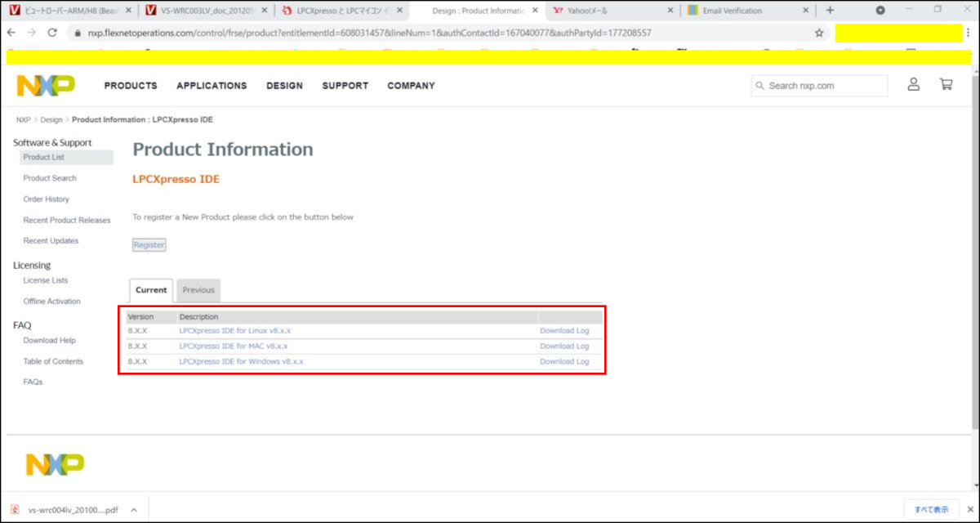Open Recent Product Releases

tap(67, 221)
